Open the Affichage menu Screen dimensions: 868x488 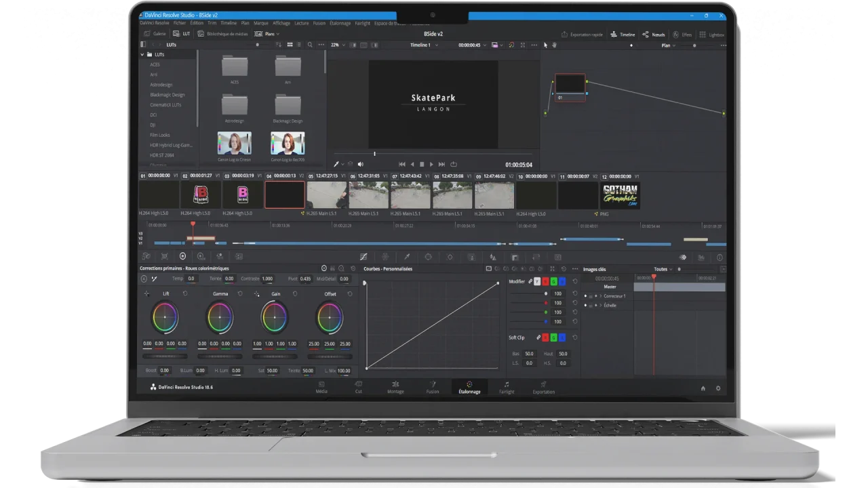[x=281, y=23]
